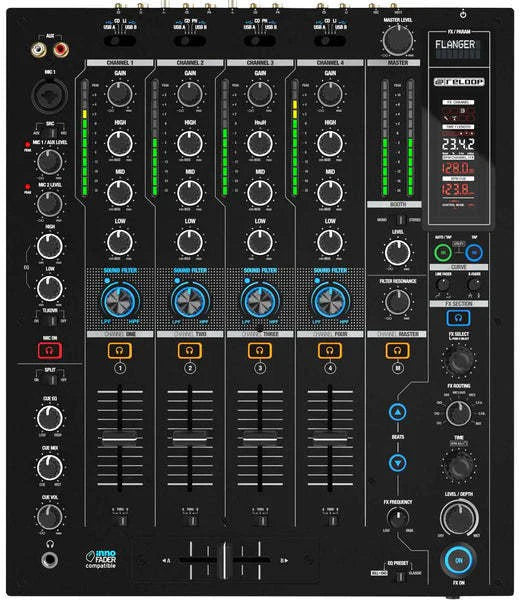Click the Channel 1 Sound Filter knob
Screen dimensions: 520x600
pos(120,301)
